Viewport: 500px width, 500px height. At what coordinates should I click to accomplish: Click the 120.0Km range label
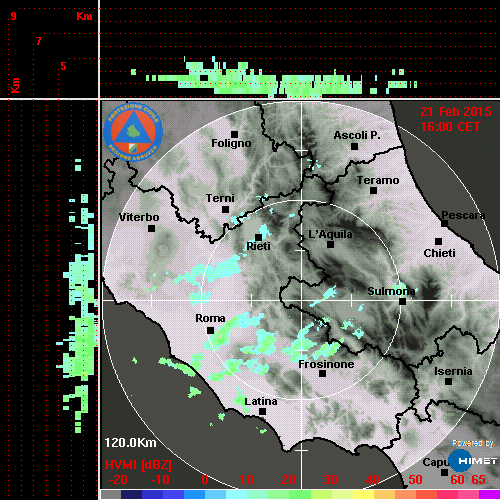pos(130,443)
